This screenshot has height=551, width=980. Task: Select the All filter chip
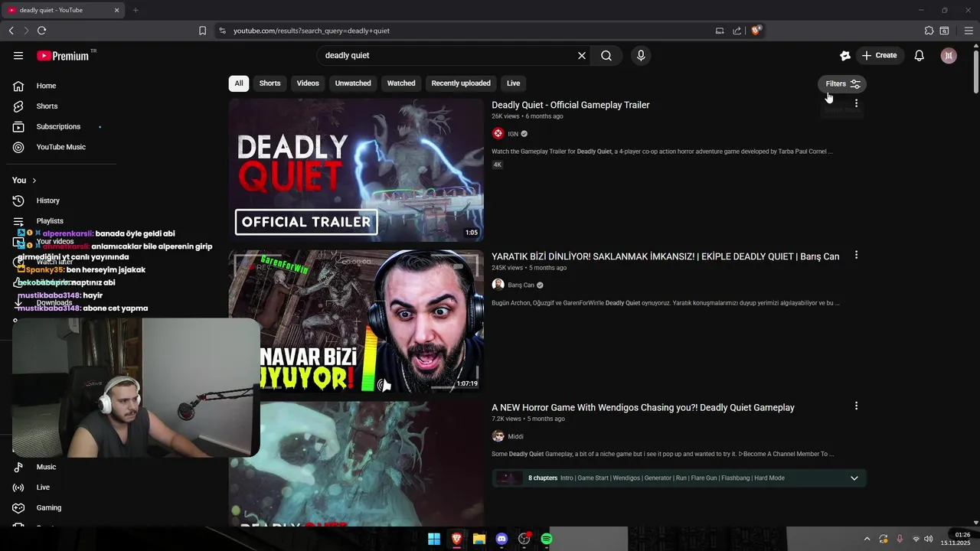click(x=239, y=83)
